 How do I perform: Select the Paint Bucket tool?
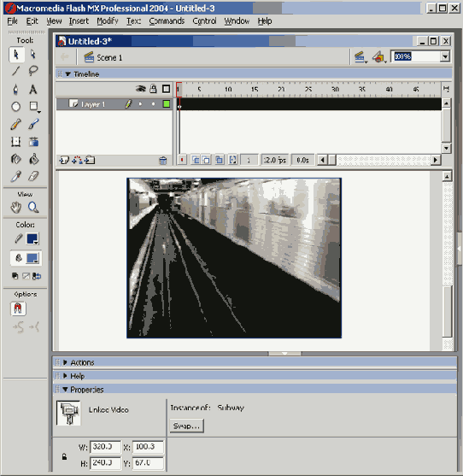(33, 159)
